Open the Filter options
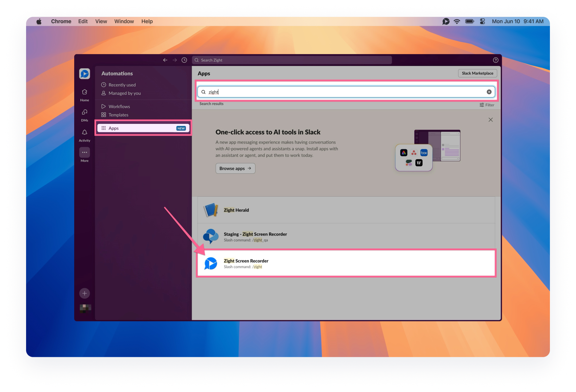The width and height of the screenshot is (576, 392). (x=487, y=105)
